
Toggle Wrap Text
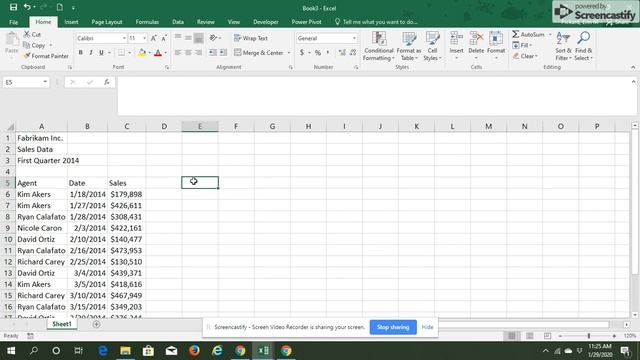(x=251, y=38)
